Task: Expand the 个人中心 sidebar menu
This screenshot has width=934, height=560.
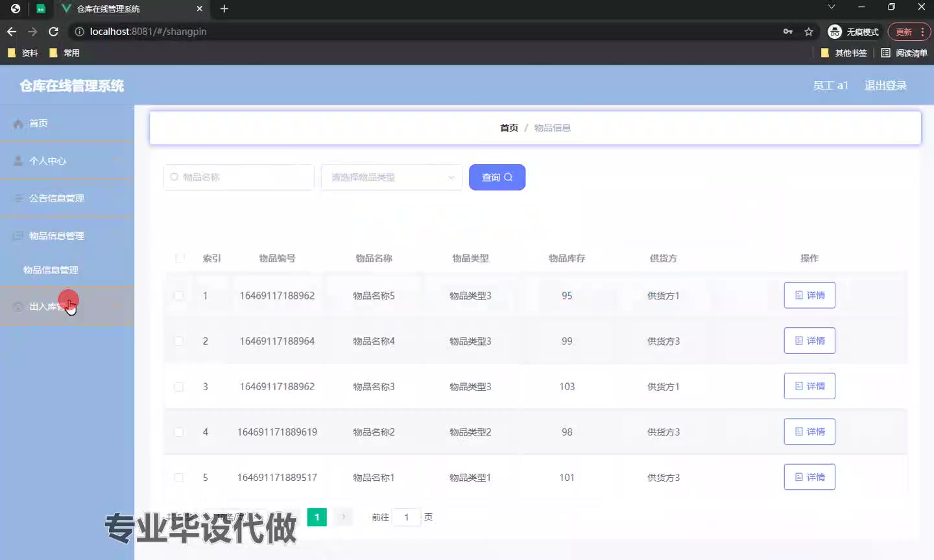Action: coord(67,161)
